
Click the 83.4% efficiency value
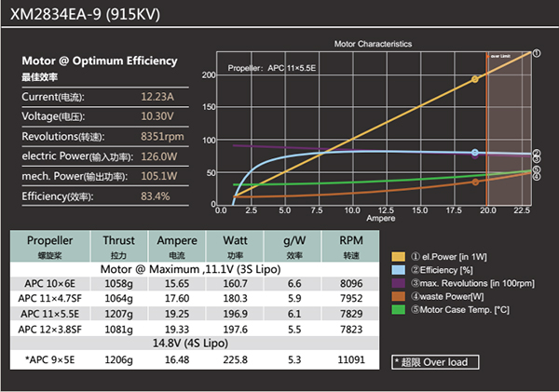[155, 196]
